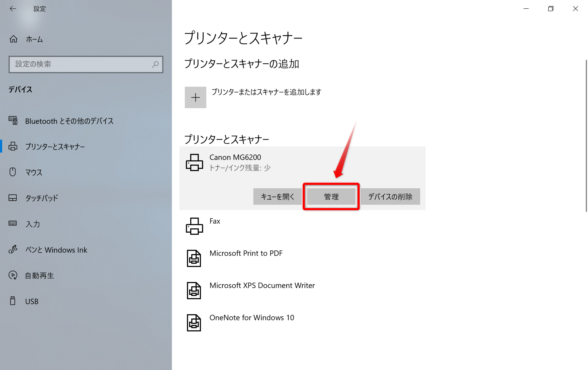The height and width of the screenshot is (370, 588).
Task: Click the Home icon at the top
Action: point(13,39)
